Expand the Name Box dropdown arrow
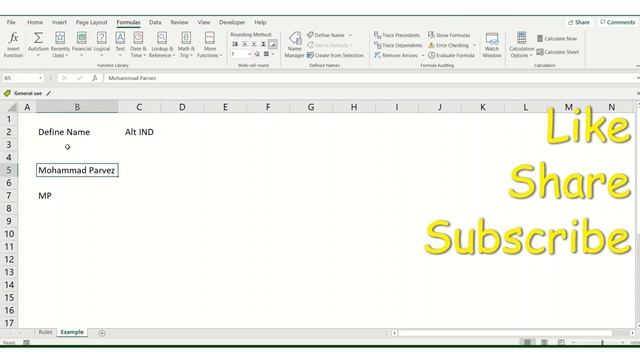640x360 pixels. (40, 78)
